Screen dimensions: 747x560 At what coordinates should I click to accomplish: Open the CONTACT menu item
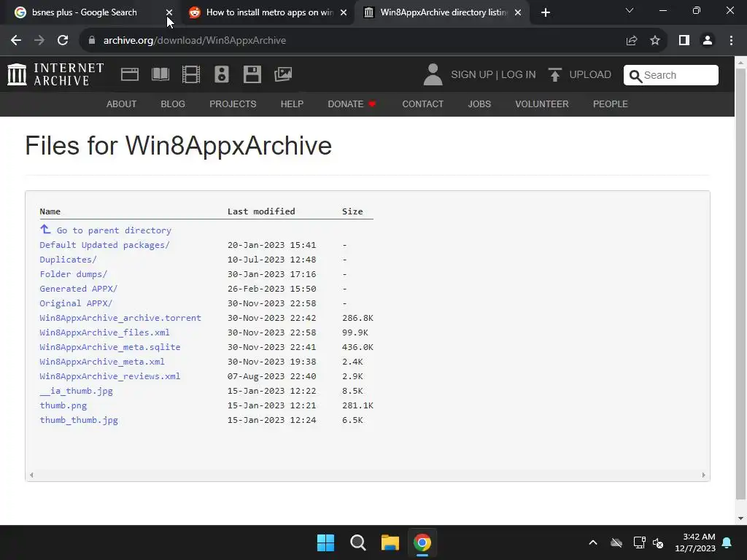tap(422, 104)
